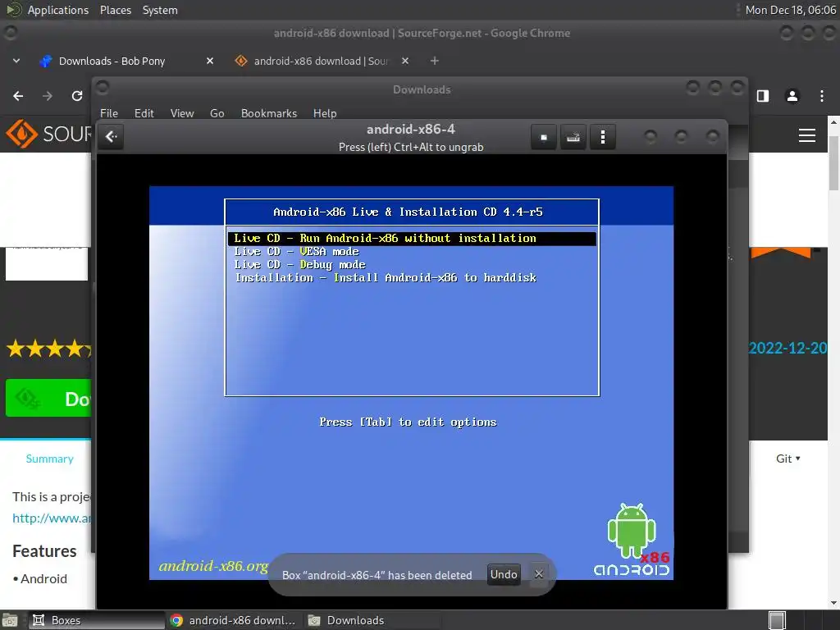Undo deletion of android-x86-4 box
The image size is (840, 630).
pyautogui.click(x=504, y=574)
